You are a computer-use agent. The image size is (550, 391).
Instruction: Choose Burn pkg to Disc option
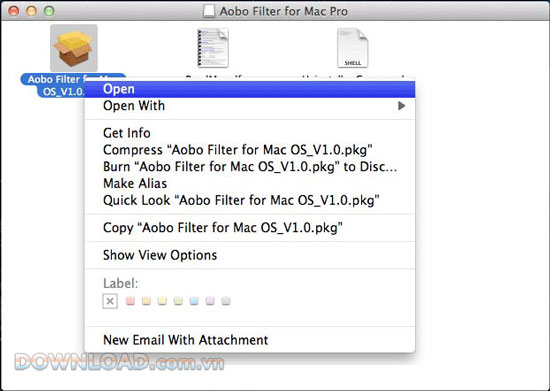(x=250, y=167)
